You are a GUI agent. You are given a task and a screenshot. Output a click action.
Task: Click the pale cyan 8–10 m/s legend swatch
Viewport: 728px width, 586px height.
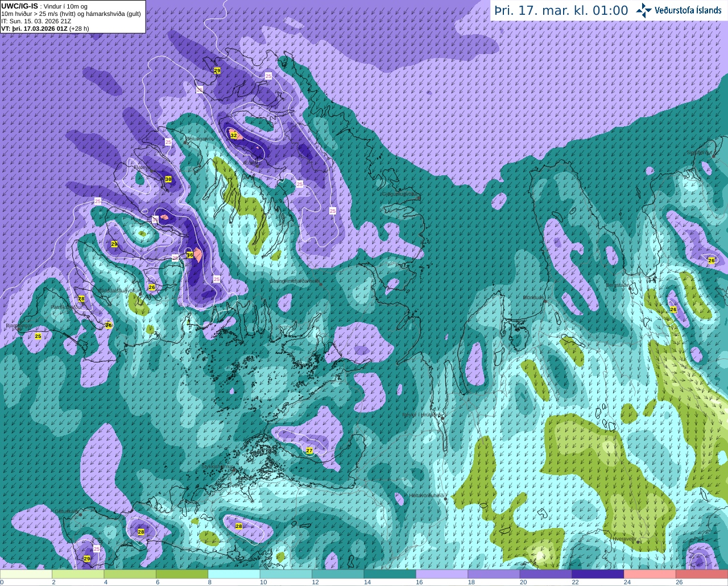234,574
